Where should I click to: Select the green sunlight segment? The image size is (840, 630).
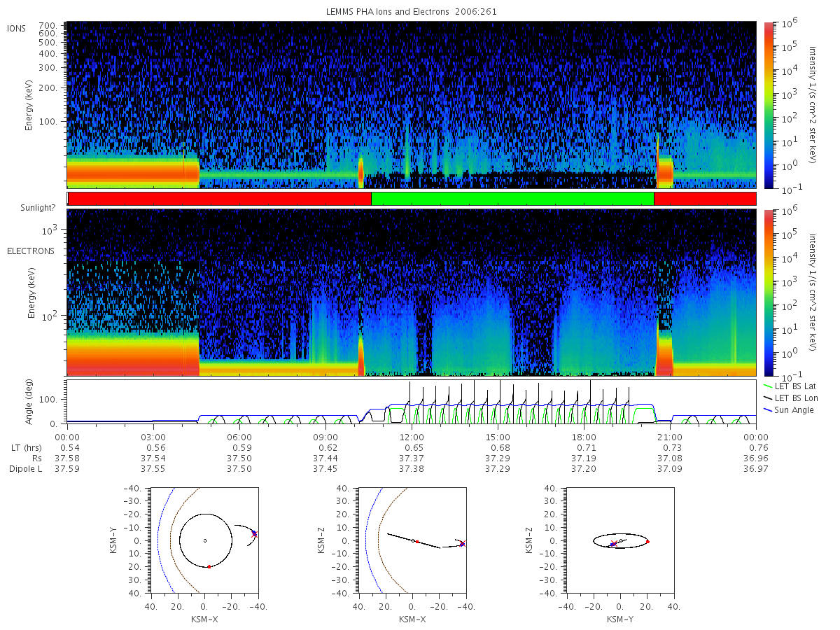(x=512, y=199)
